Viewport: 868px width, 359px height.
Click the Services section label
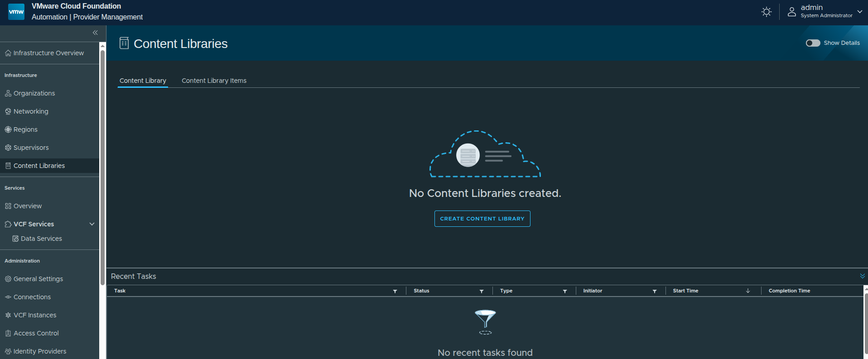click(14, 188)
